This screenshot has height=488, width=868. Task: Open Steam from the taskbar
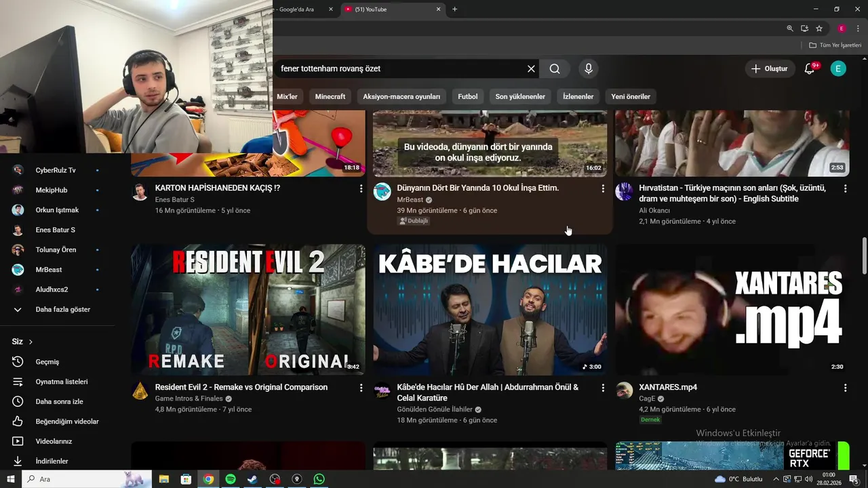tap(252, 479)
